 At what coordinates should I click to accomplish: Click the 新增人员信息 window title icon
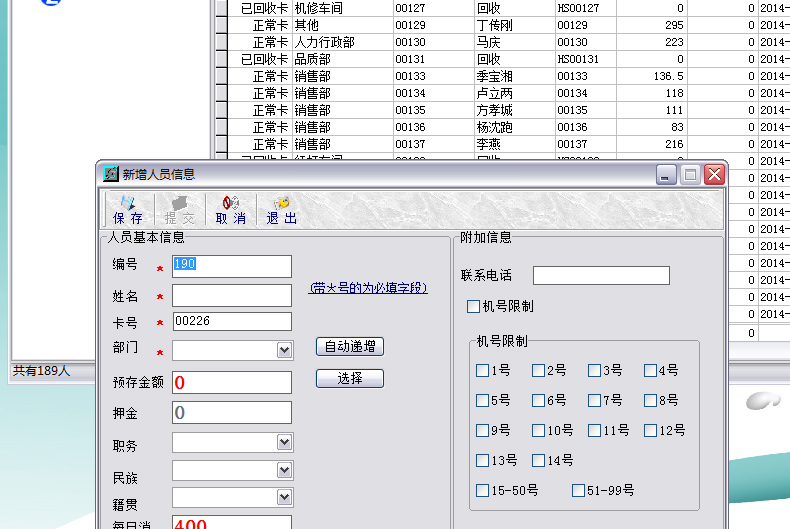(111, 174)
